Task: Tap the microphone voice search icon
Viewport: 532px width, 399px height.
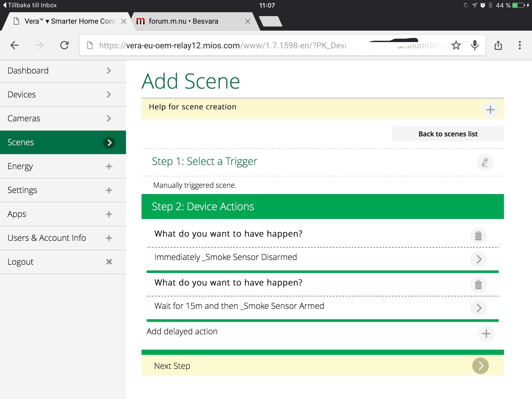Action: click(x=475, y=45)
